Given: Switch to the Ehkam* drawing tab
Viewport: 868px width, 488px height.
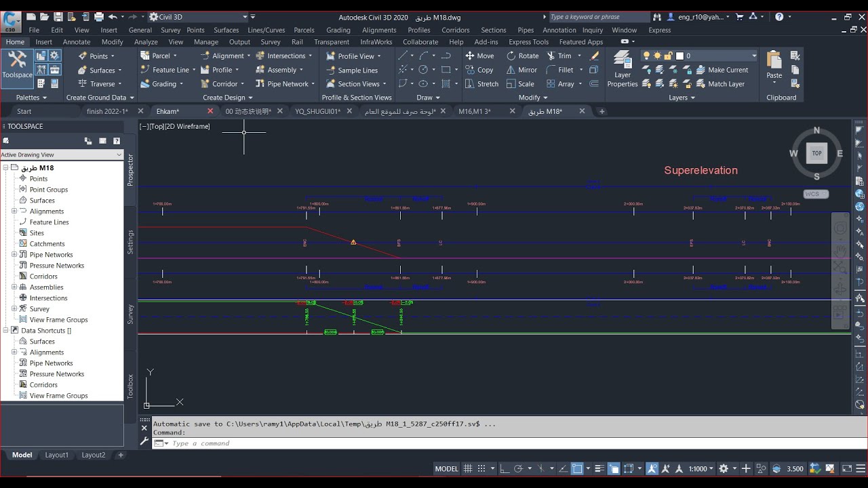Looking at the screenshot, I should click(x=168, y=111).
